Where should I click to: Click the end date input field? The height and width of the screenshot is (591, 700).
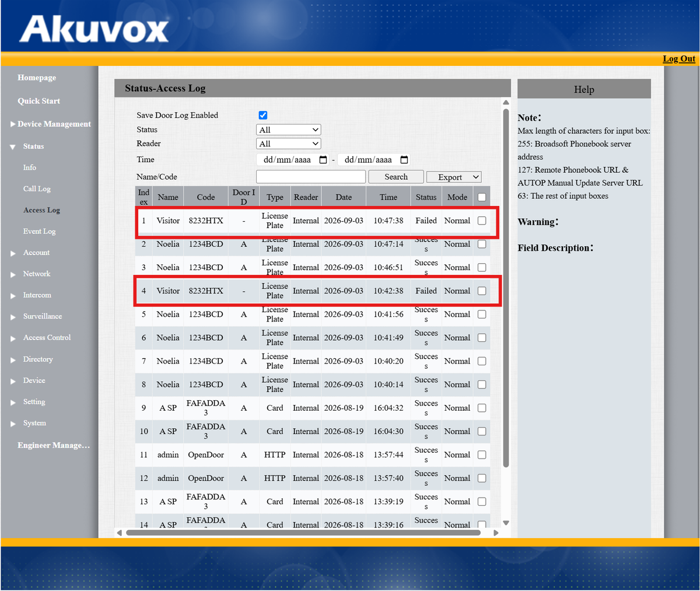click(374, 160)
